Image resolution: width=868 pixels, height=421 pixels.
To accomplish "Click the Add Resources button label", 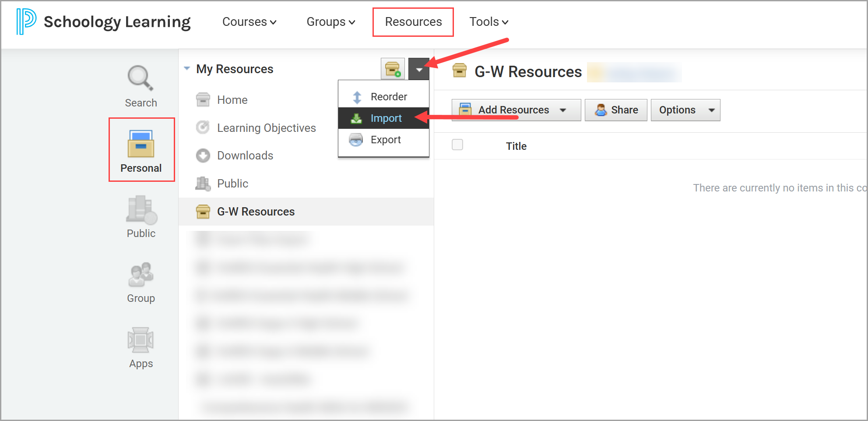I will pyautogui.click(x=513, y=110).
